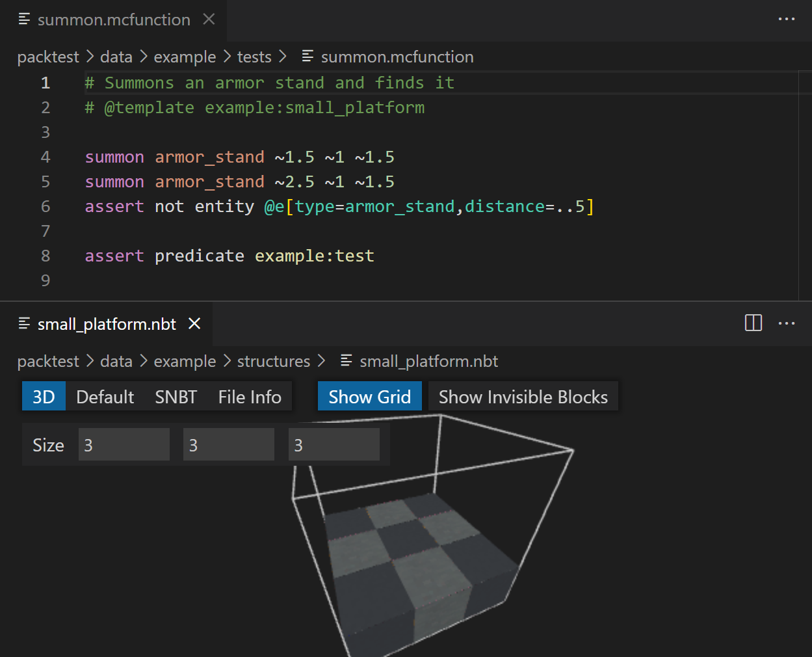Open more actions menu in bottom editor
The height and width of the screenshot is (657, 812).
click(x=786, y=323)
